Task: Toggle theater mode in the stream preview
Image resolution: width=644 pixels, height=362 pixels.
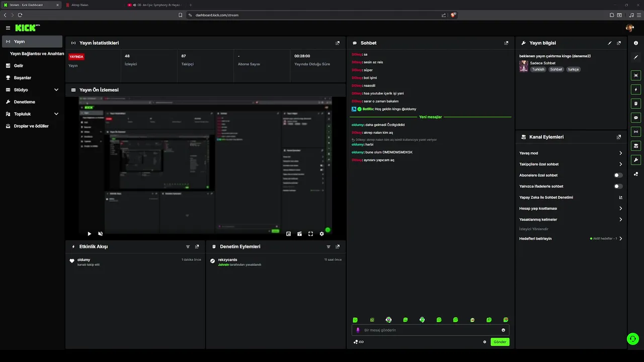Action: [x=299, y=234]
